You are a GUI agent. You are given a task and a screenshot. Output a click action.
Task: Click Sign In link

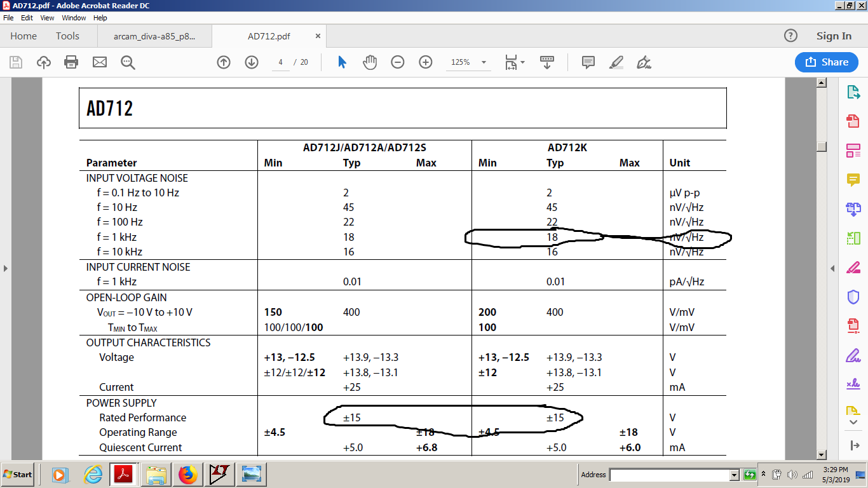point(834,36)
